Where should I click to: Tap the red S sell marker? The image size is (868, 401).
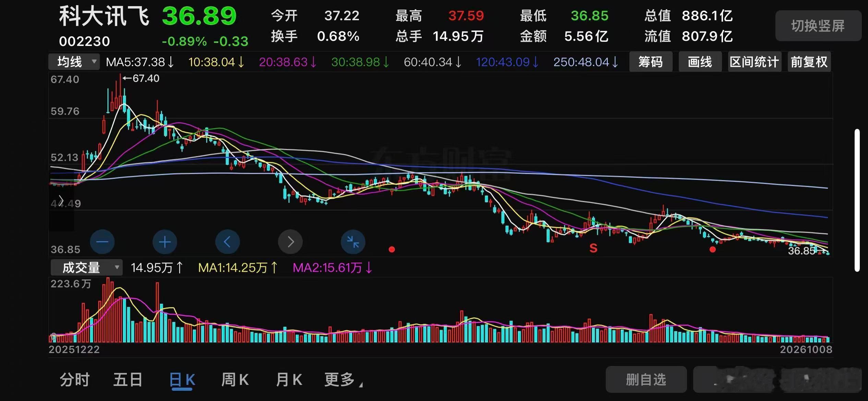593,248
